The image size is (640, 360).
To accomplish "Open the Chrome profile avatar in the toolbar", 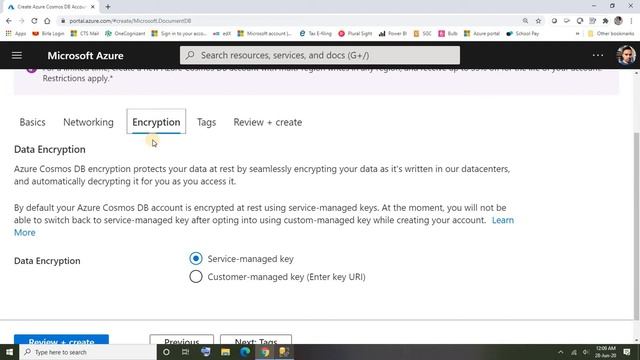I will (618, 21).
